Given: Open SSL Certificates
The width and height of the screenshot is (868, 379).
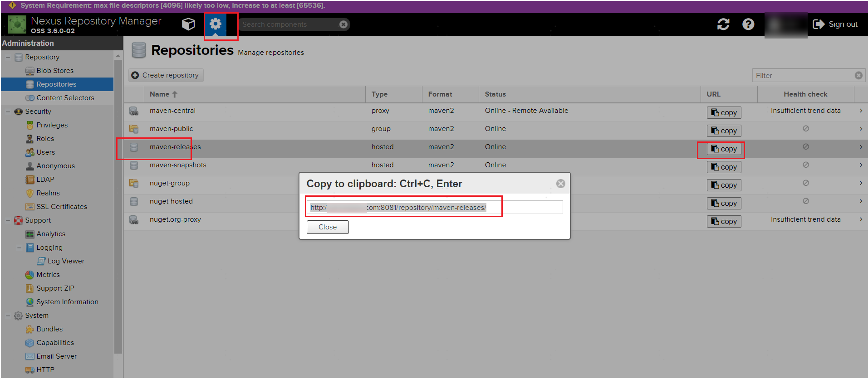Looking at the screenshot, I should (62, 207).
